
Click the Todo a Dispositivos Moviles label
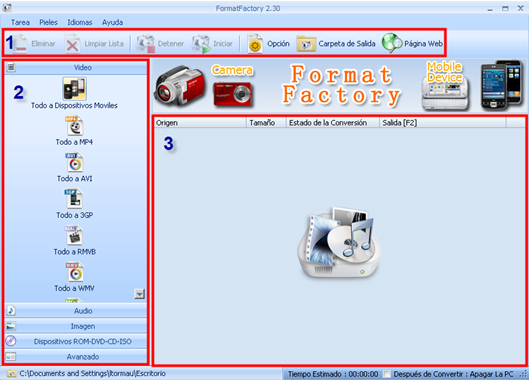point(74,105)
